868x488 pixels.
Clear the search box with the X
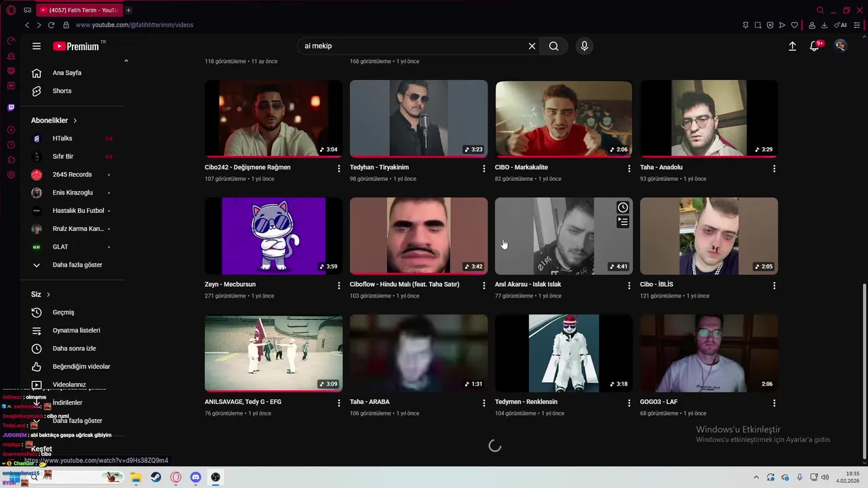click(x=532, y=46)
